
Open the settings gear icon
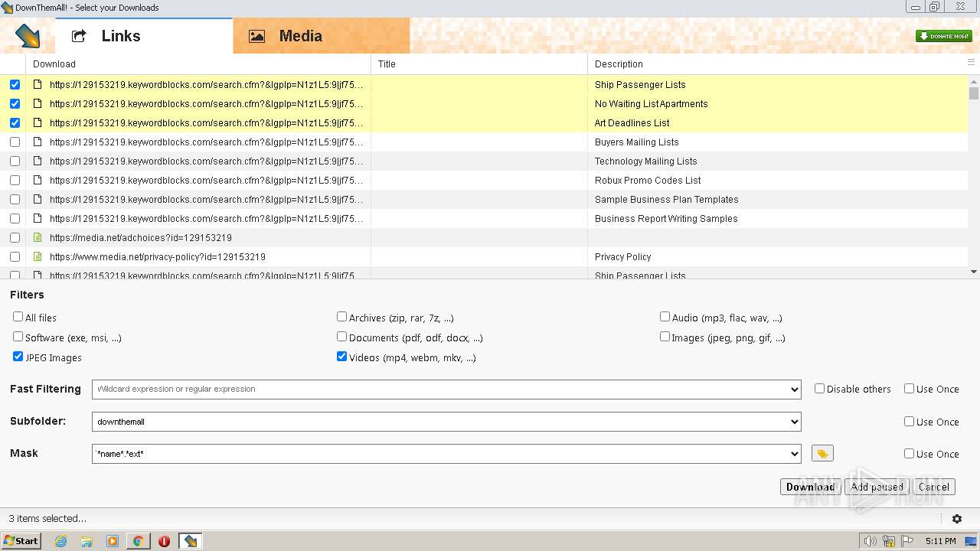(957, 519)
